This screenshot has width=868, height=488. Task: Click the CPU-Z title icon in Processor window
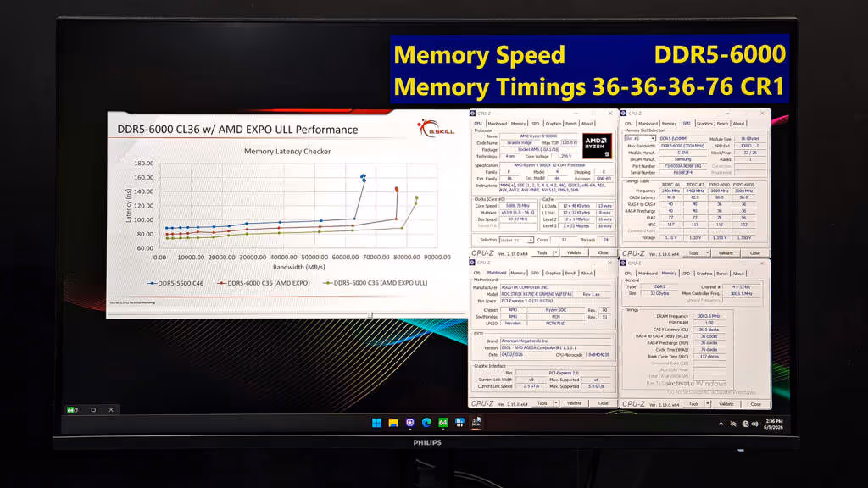click(473, 114)
